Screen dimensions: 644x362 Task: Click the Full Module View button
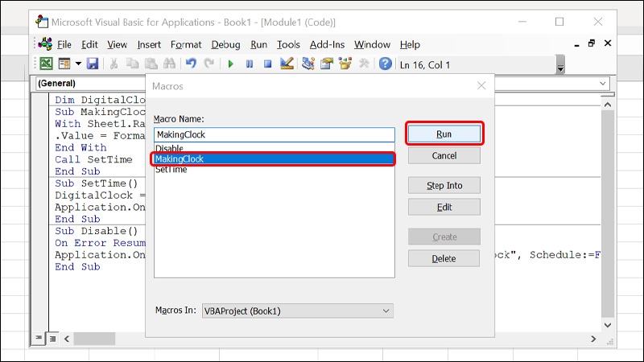pos(52,339)
